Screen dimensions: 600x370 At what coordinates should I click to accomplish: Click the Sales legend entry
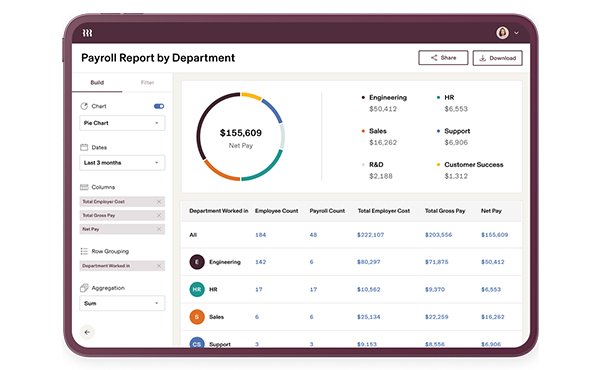pyautogui.click(x=379, y=137)
